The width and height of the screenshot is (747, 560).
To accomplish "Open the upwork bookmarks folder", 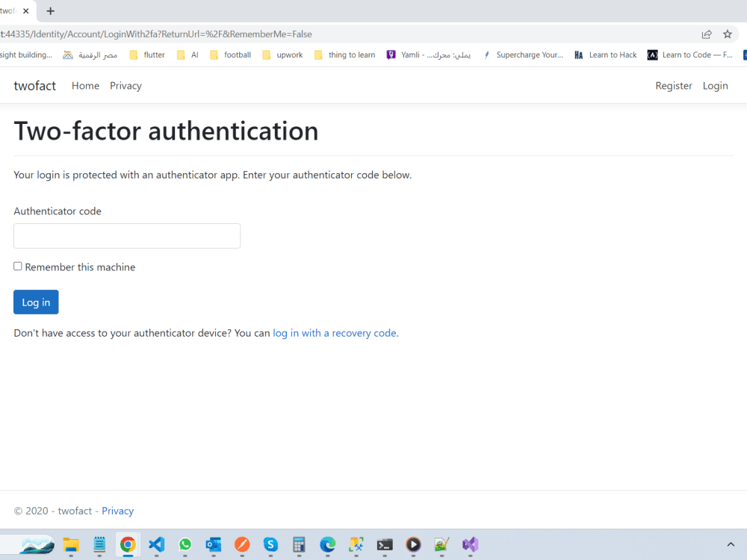I will coord(282,54).
